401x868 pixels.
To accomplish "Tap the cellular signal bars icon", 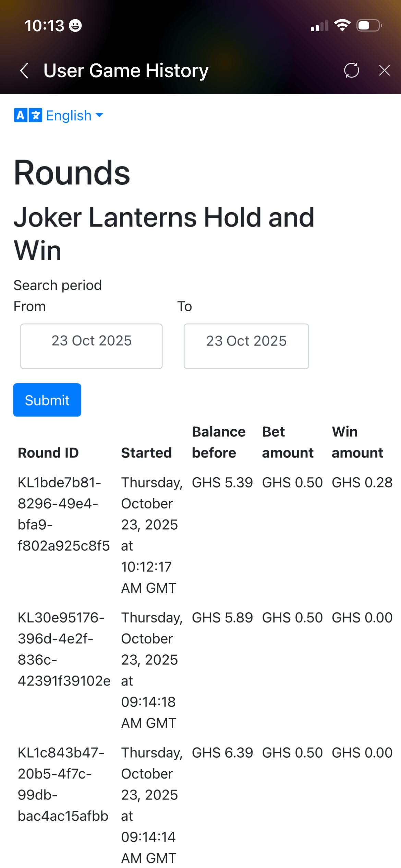I will 319,26.
